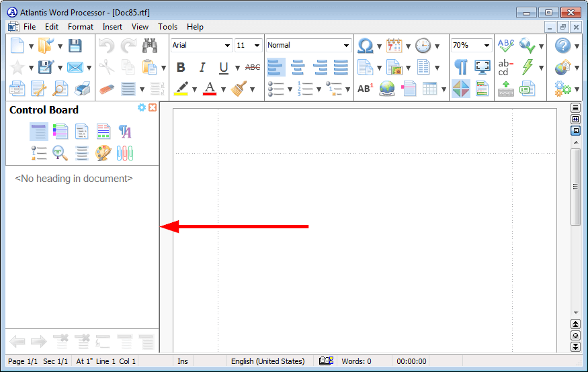Open the Format menu
Viewport: 588px width, 372px height.
pos(81,27)
